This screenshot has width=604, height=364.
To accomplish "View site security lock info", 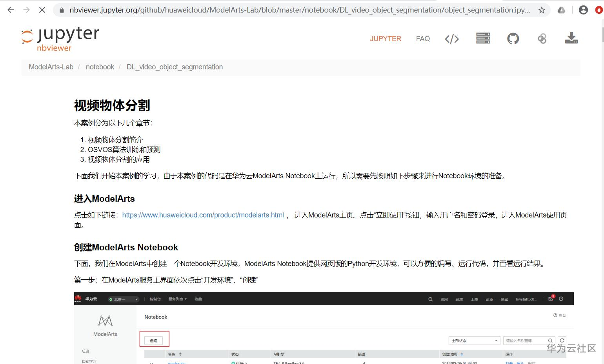I will [61, 10].
